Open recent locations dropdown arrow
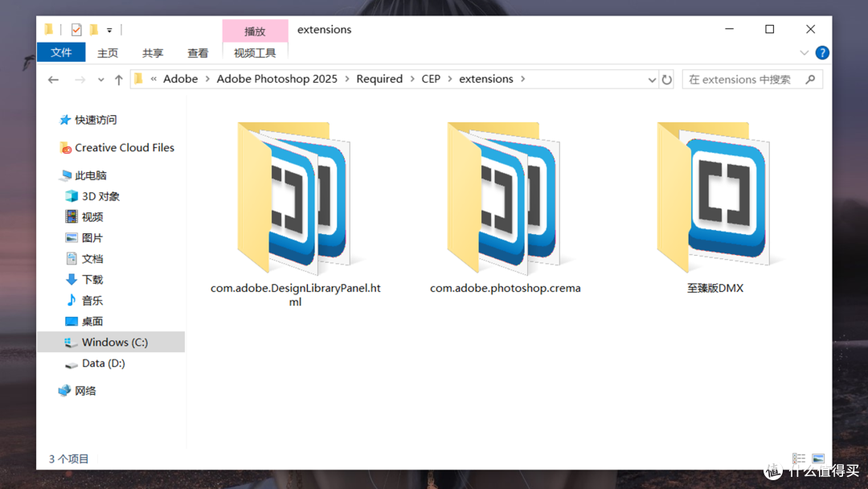 (x=100, y=80)
